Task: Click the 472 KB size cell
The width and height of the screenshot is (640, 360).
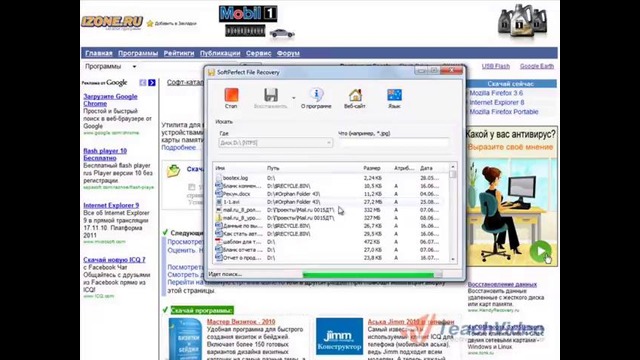Action: 373,242
